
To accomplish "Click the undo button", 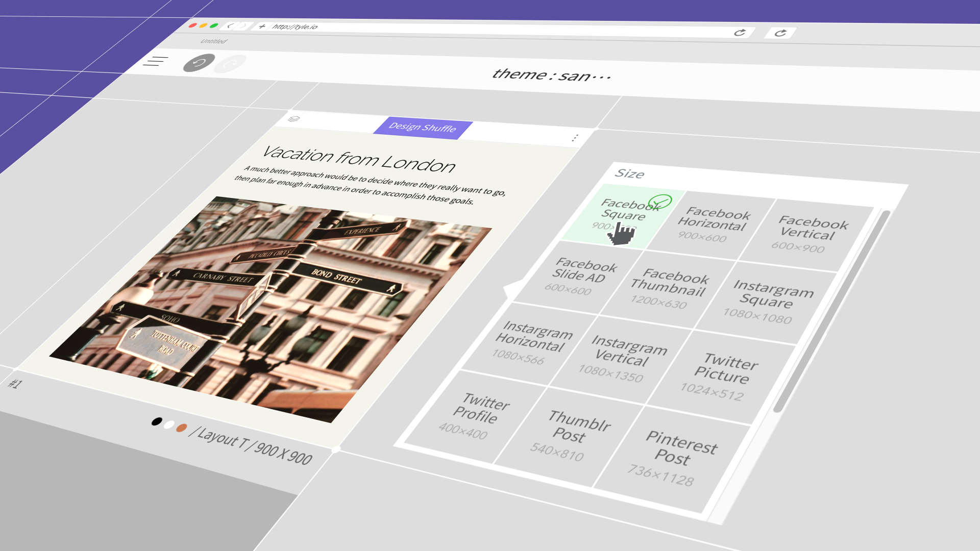I will point(199,63).
